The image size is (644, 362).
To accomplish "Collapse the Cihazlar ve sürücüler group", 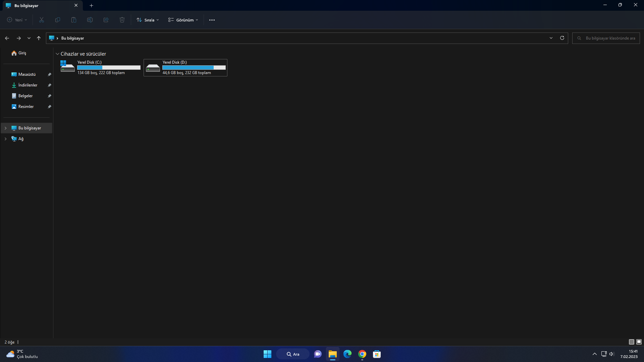I will coord(57,54).
